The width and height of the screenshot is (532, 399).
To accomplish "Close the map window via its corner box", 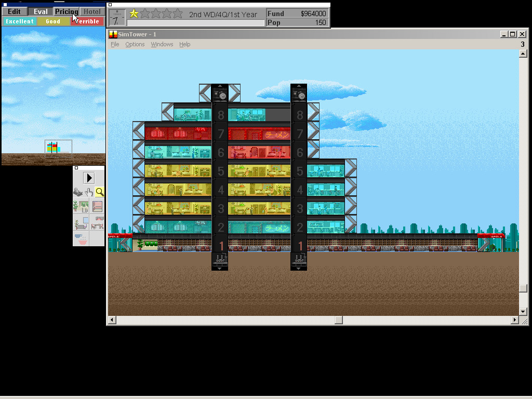I will [x=5, y=4].
